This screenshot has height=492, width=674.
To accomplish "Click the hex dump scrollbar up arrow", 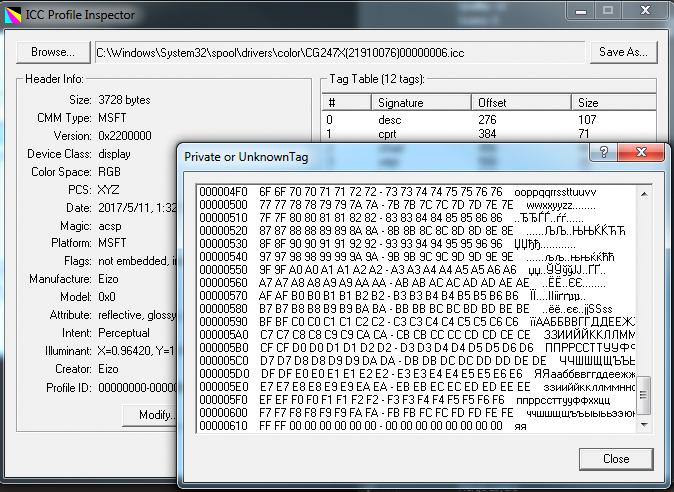I will pyautogui.click(x=643, y=194).
